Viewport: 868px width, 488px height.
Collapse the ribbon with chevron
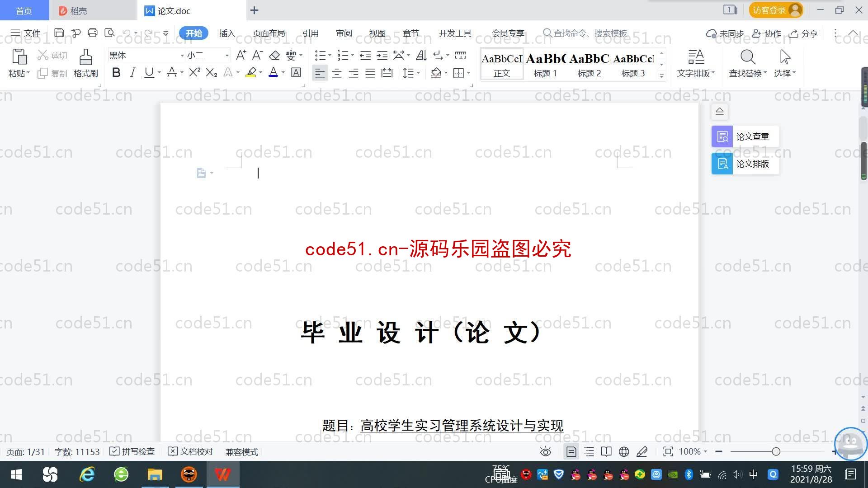coord(853,33)
